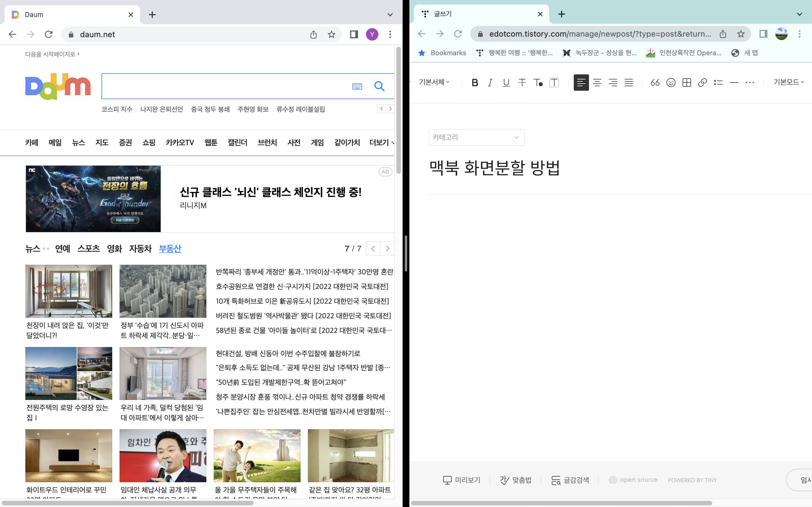The height and width of the screenshot is (507, 812).
Task: Toggle center text alignment
Action: 598,83
